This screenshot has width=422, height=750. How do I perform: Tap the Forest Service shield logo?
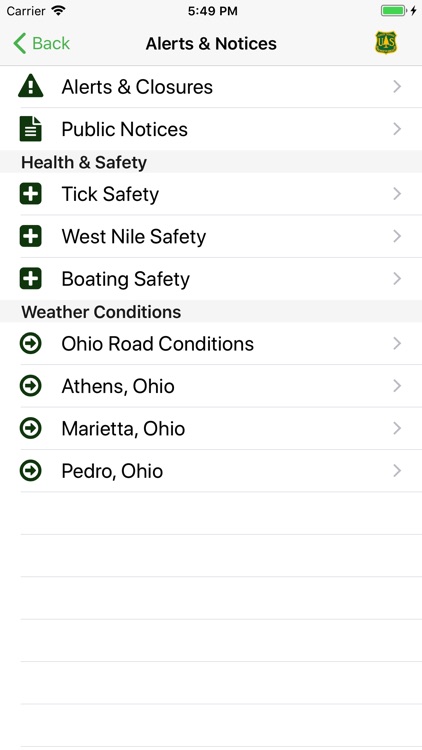[386, 43]
